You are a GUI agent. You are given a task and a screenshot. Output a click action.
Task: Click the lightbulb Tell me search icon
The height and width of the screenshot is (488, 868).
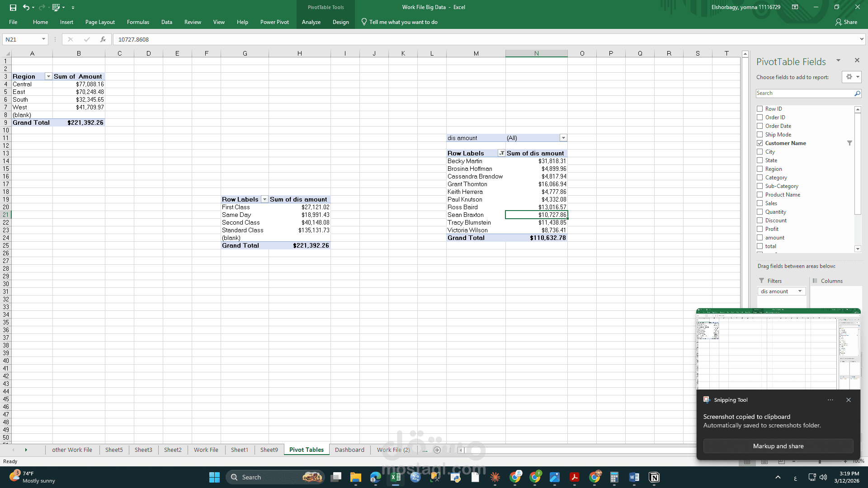364,22
